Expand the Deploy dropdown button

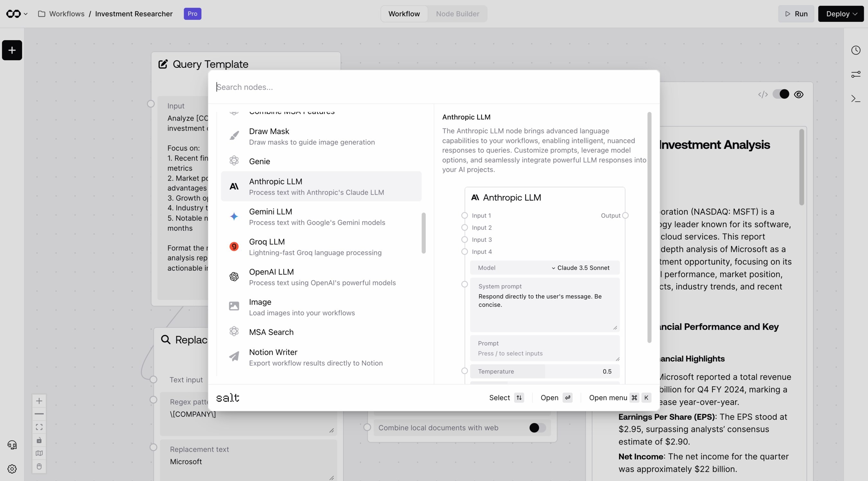click(x=841, y=14)
